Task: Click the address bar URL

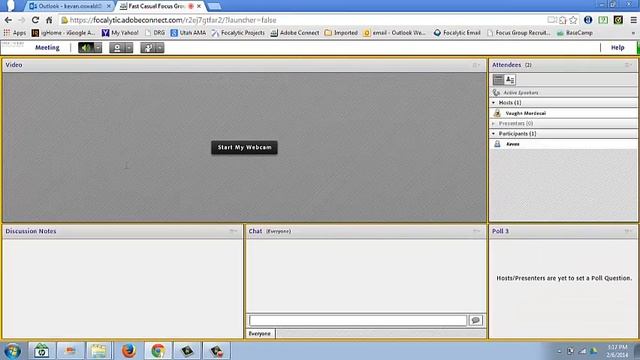Action: [173, 20]
